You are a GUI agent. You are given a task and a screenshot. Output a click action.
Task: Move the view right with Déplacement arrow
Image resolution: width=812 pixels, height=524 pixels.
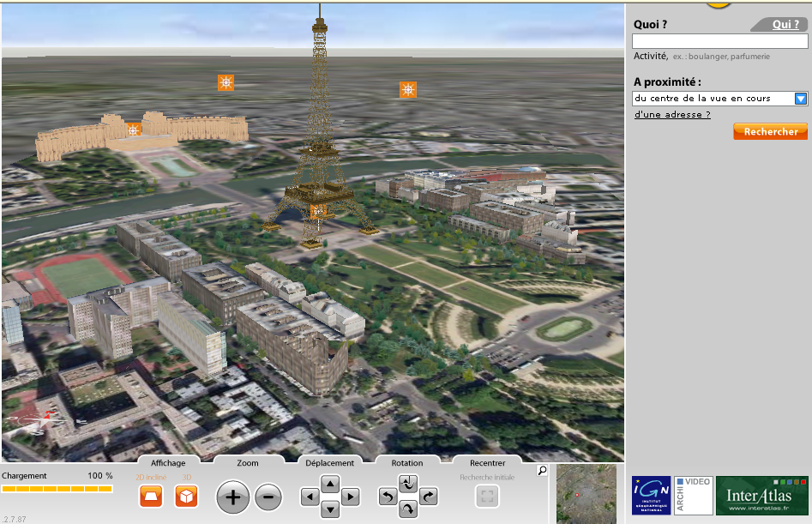(350, 497)
